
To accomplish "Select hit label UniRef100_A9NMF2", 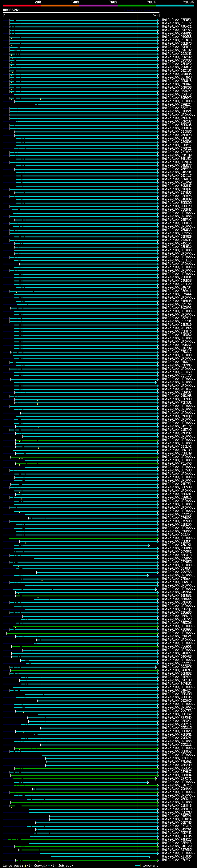I will point(176,67).
